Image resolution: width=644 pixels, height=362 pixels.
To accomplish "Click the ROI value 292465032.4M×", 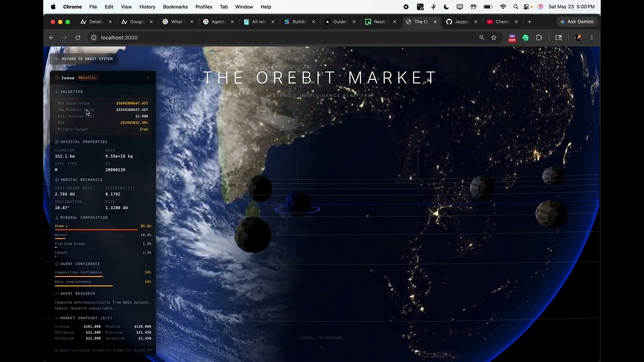I will tap(134, 123).
